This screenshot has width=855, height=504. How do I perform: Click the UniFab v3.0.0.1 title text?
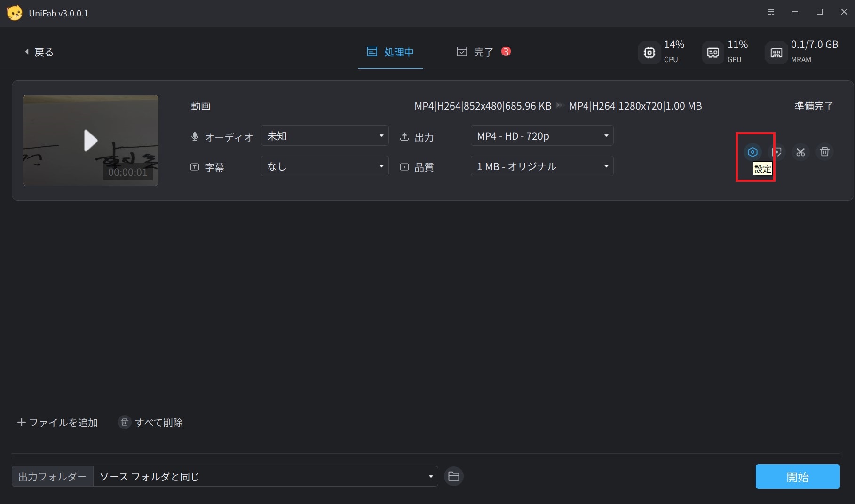(59, 13)
